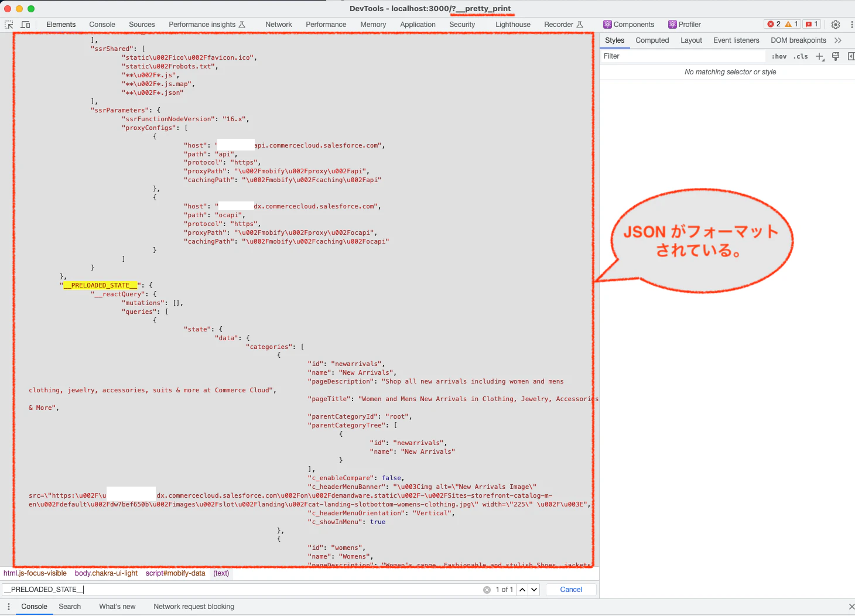
Task: Click the "proxyConfigs" key text
Action: pos(149,128)
